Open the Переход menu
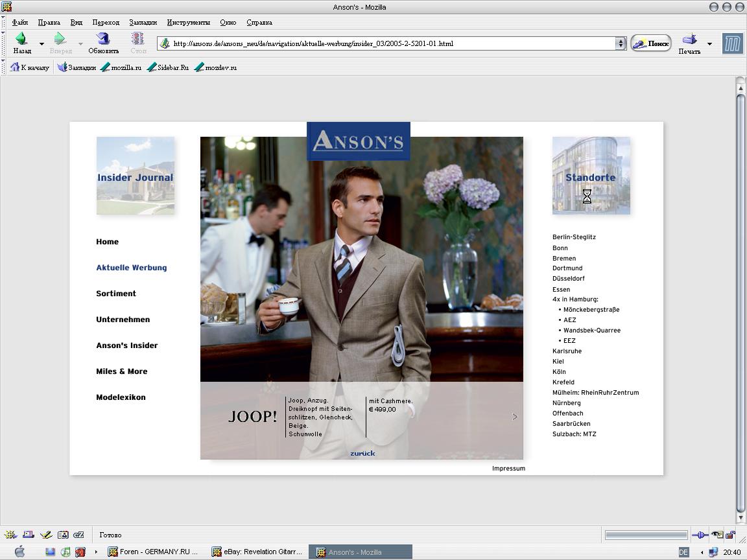Viewport: 747px width, 560px height. click(x=106, y=23)
